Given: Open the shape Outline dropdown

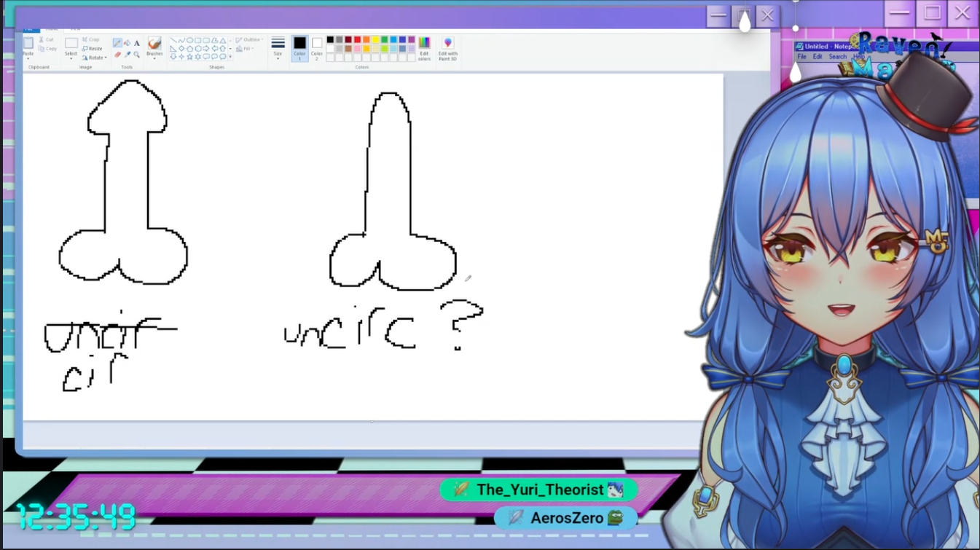Looking at the screenshot, I should tap(249, 39).
